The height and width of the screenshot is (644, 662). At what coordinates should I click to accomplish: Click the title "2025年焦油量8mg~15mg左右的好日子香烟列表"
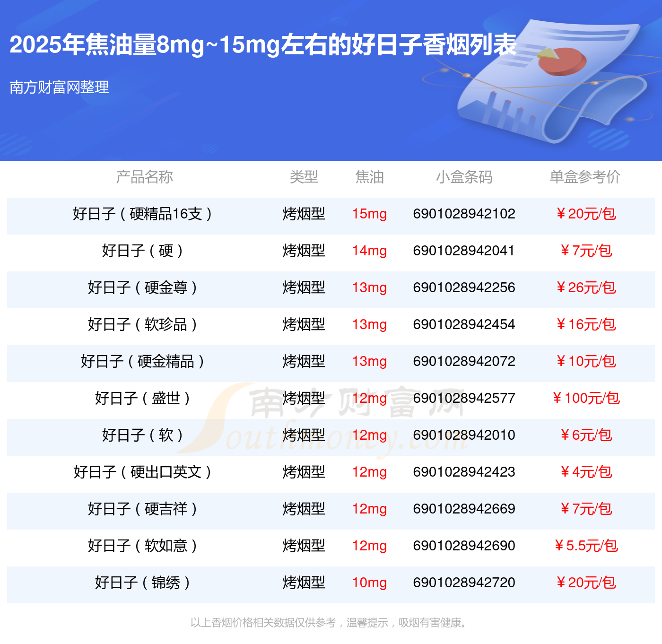(263, 45)
